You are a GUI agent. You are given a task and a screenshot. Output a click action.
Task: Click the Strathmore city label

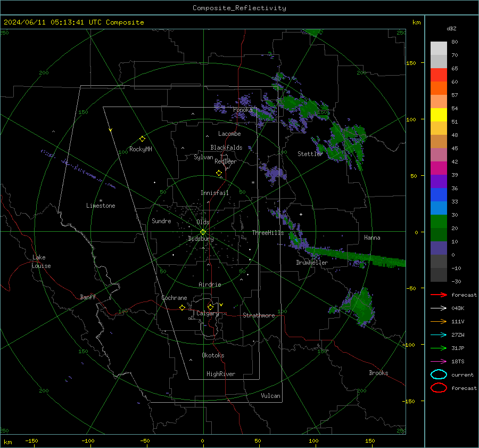tap(259, 315)
